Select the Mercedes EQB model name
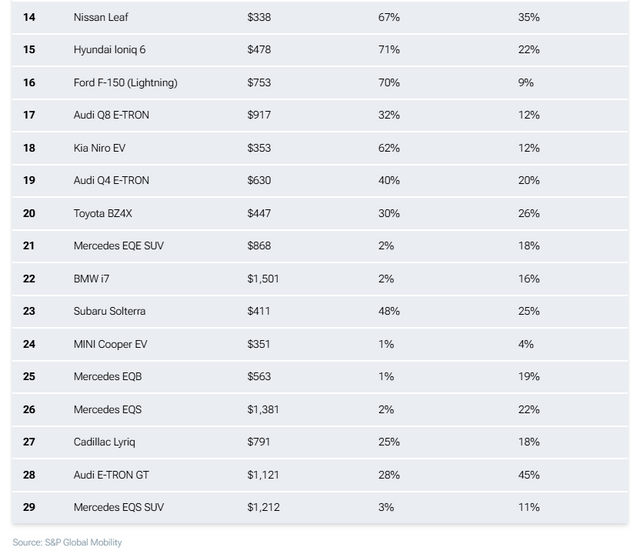The width and height of the screenshot is (640, 551). (x=107, y=377)
